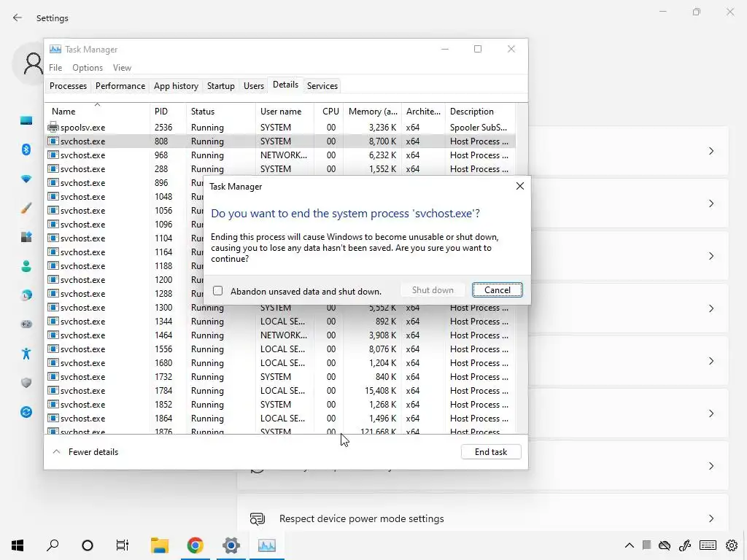This screenshot has height=560, width=747.
Task: Collapse Task Manager with Fewer details
Action: point(86,452)
